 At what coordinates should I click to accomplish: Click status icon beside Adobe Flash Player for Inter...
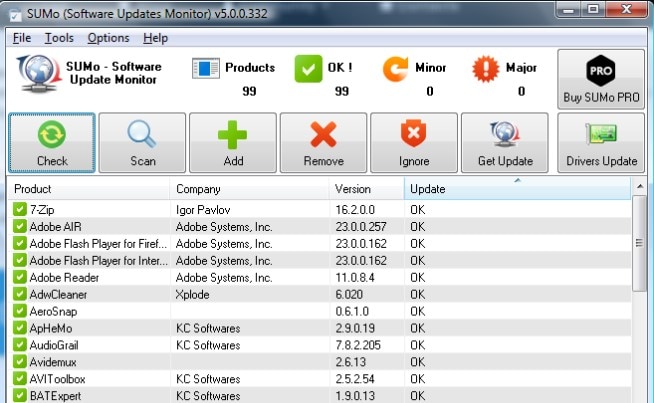[20, 260]
